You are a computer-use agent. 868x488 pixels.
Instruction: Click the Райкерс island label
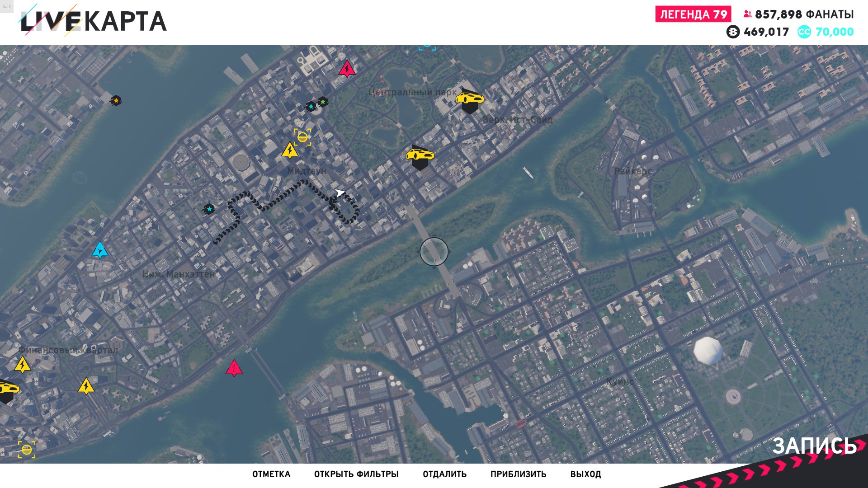coord(633,171)
